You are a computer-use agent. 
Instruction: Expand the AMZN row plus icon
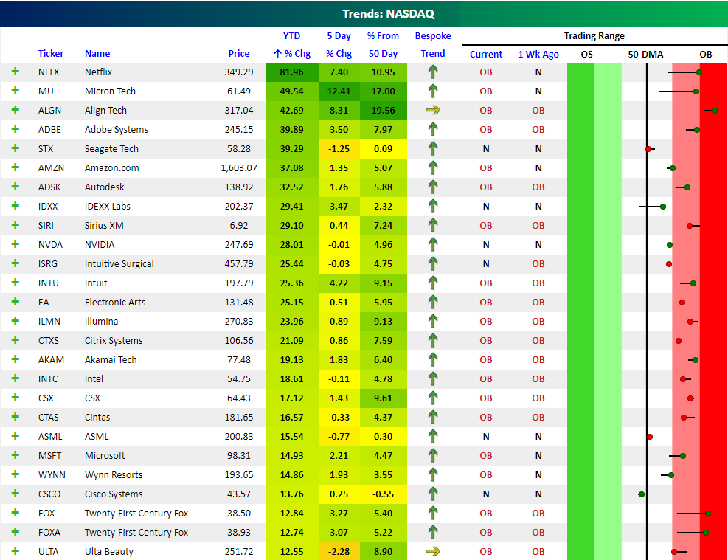tap(15, 167)
